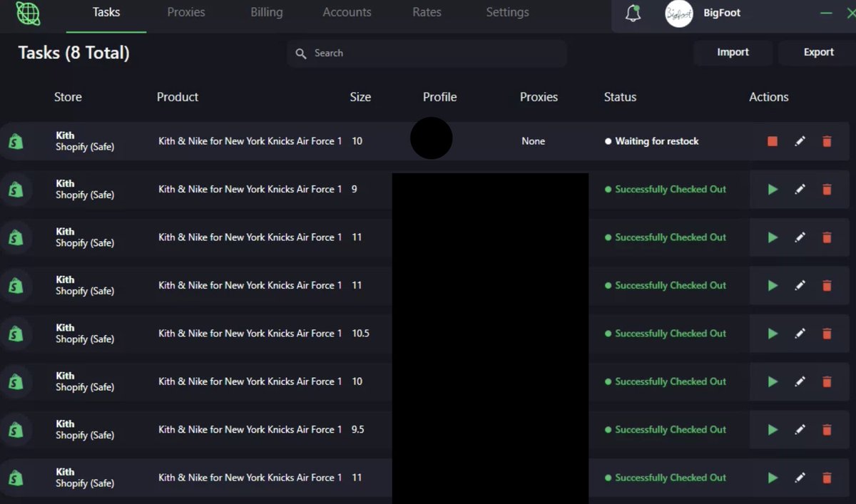
Task: Click Shopify bag icon on size 9 row
Action: pyautogui.click(x=16, y=190)
